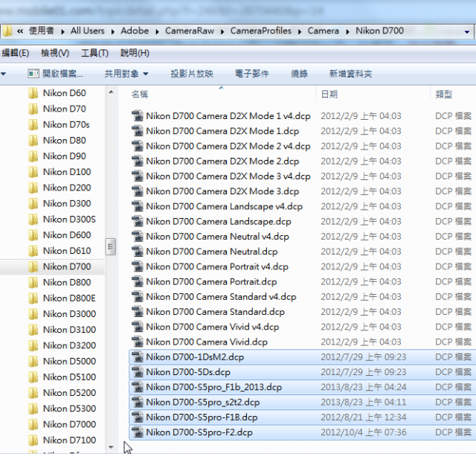
Task: Create folder with 新增資料夾
Action: [x=350, y=74]
